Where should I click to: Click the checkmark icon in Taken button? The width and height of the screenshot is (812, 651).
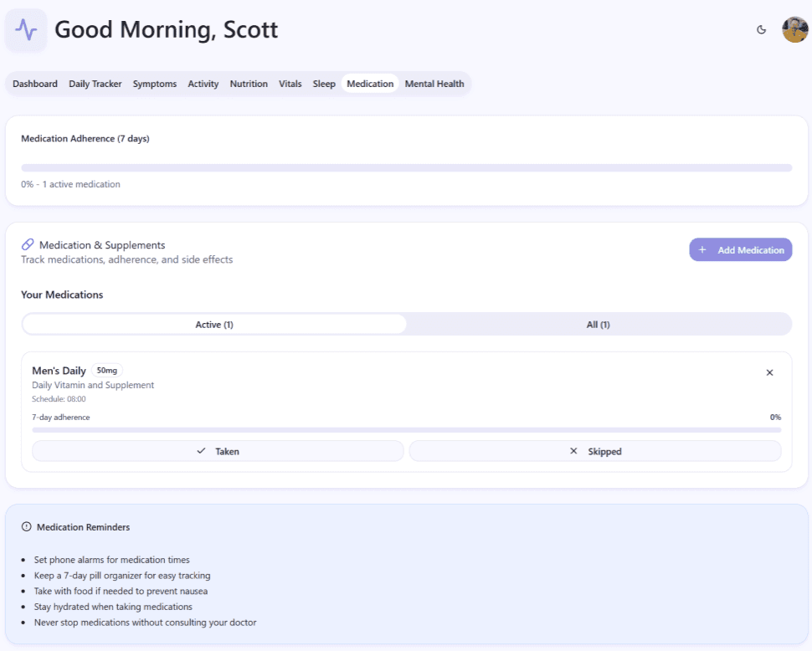(202, 451)
